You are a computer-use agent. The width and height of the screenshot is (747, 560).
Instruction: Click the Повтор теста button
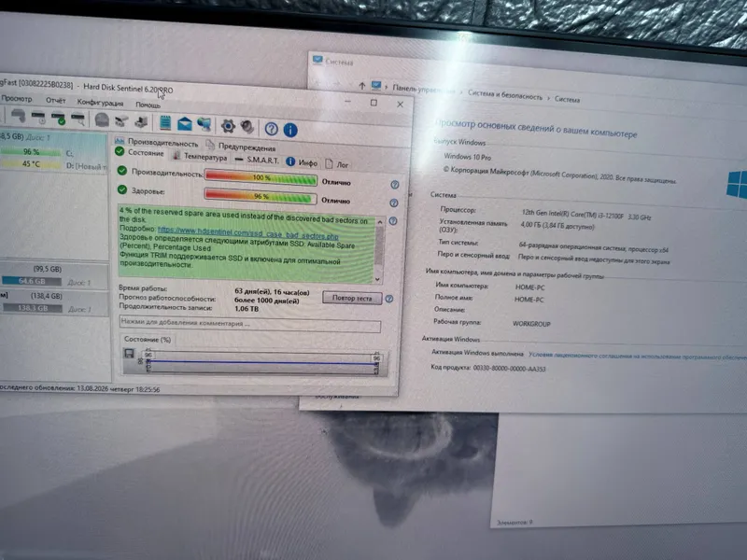[x=352, y=298]
